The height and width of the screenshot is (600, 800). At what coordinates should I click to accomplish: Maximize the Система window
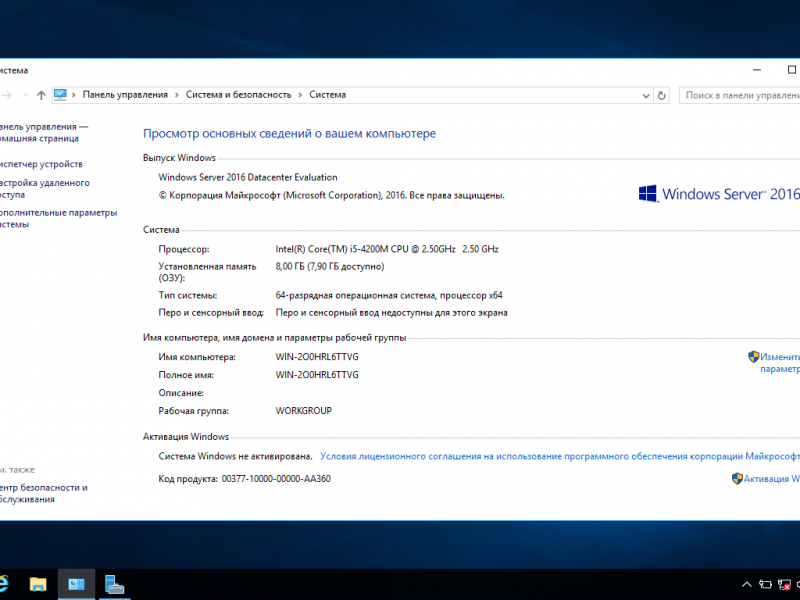(x=791, y=70)
